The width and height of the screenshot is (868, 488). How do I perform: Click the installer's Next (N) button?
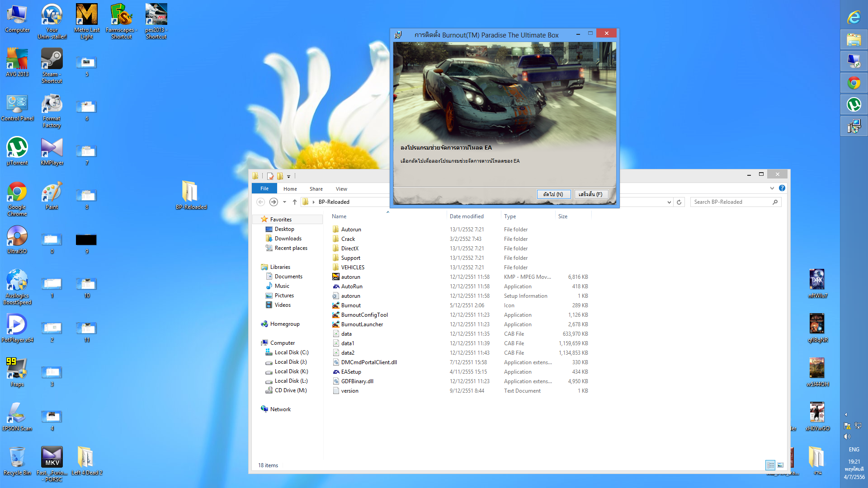click(x=553, y=194)
